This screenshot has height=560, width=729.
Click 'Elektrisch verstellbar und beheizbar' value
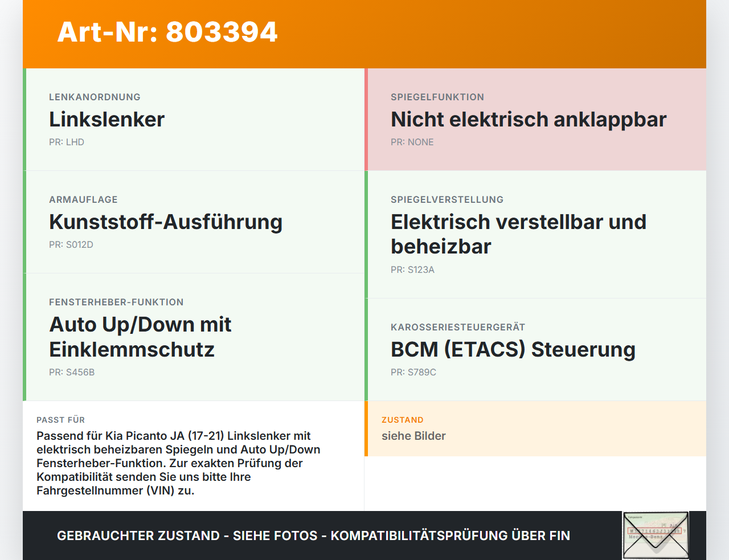pos(518,234)
